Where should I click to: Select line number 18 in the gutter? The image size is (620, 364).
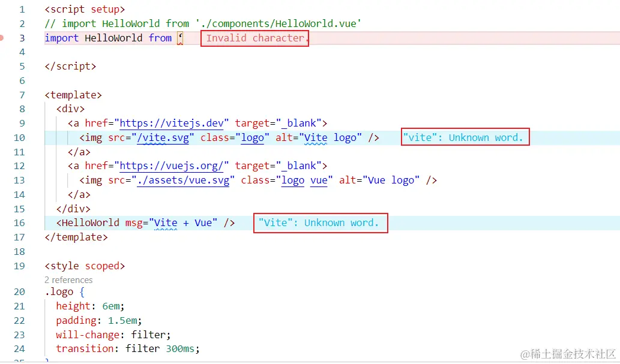[19, 252]
